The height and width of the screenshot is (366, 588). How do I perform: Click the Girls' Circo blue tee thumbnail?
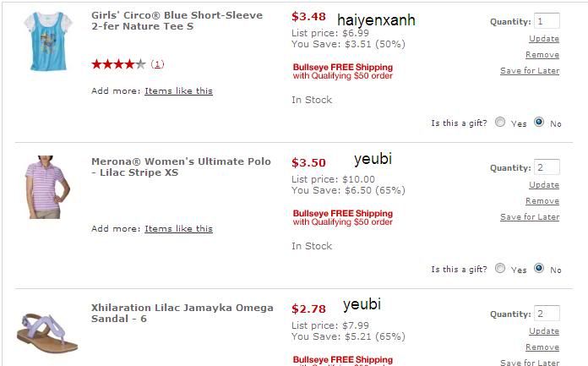46,41
